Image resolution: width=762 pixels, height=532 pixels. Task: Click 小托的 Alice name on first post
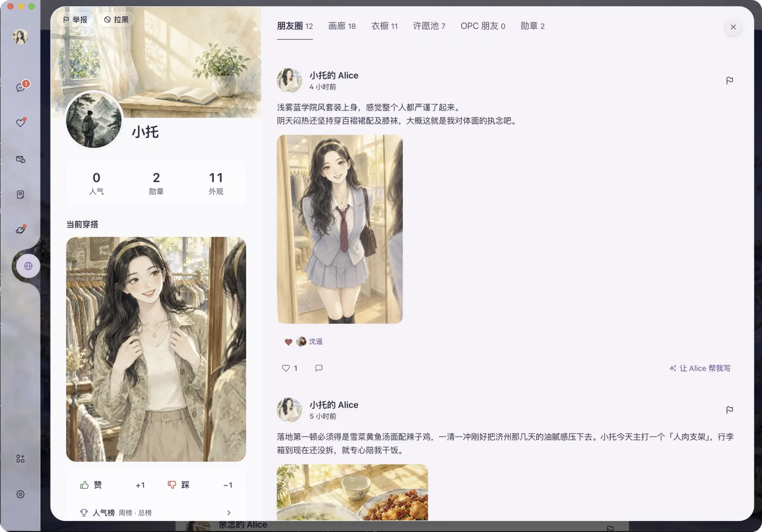click(334, 75)
